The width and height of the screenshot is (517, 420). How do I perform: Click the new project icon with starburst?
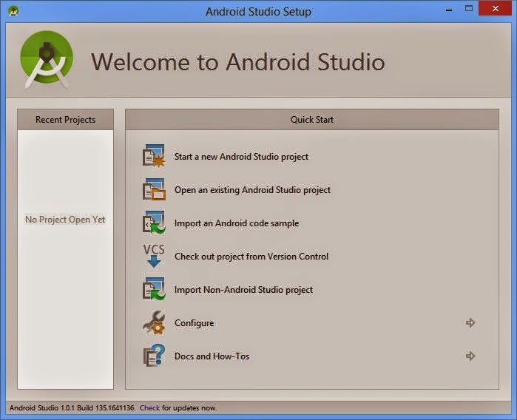(154, 156)
